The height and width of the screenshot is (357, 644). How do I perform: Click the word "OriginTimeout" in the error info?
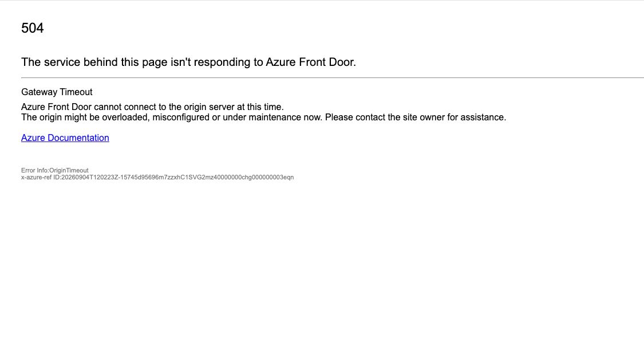coord(69,170)
